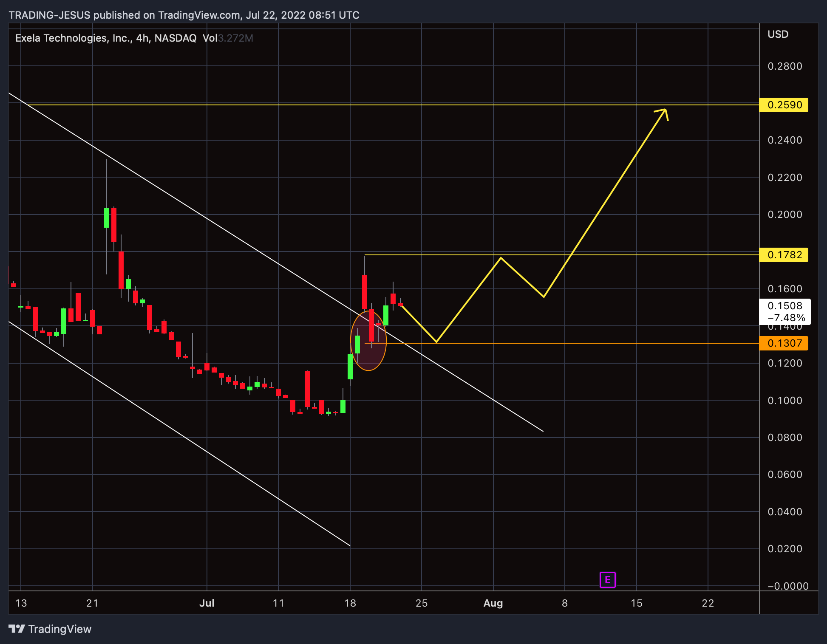Click the -0.0000 price axis value
The width and height of the screenshot is (827, 644).
click(787, 586)
